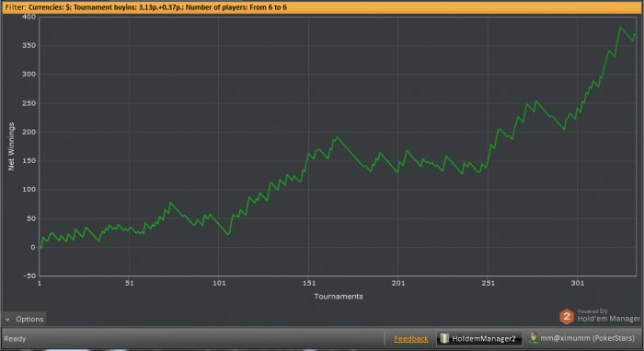Click the Ready status text
This screenshot has height=351, width=644.
[x=15, y=339]
